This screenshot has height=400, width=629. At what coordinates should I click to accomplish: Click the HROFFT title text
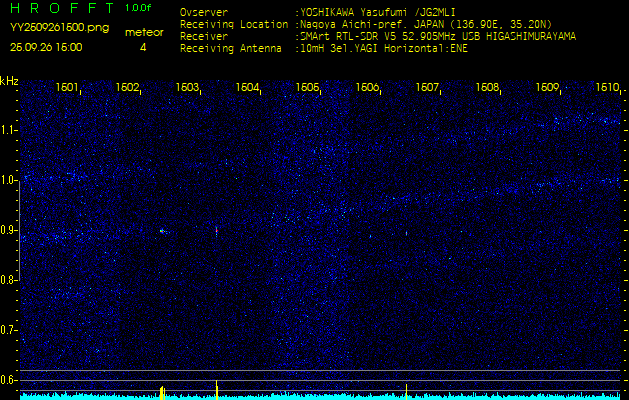click(61, 8)
